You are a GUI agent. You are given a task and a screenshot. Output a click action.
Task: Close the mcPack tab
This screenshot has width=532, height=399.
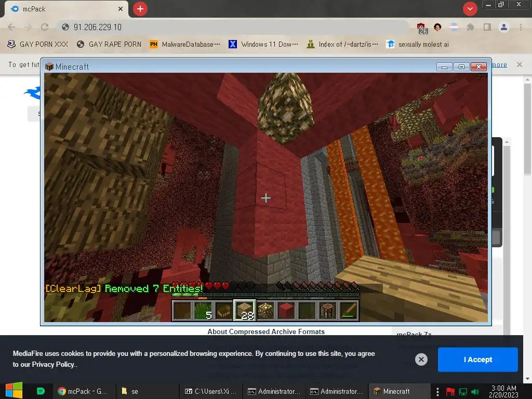point(121,9)
